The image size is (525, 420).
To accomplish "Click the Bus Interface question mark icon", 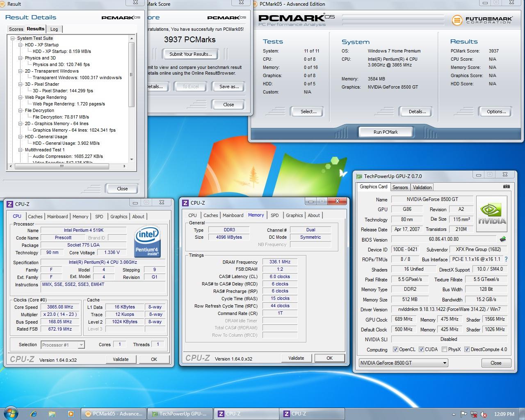I will [506, 259].
